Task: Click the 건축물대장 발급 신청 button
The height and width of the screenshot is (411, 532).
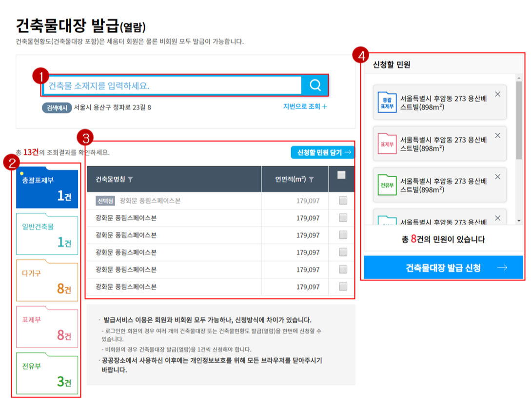Action: pos(443,267)
